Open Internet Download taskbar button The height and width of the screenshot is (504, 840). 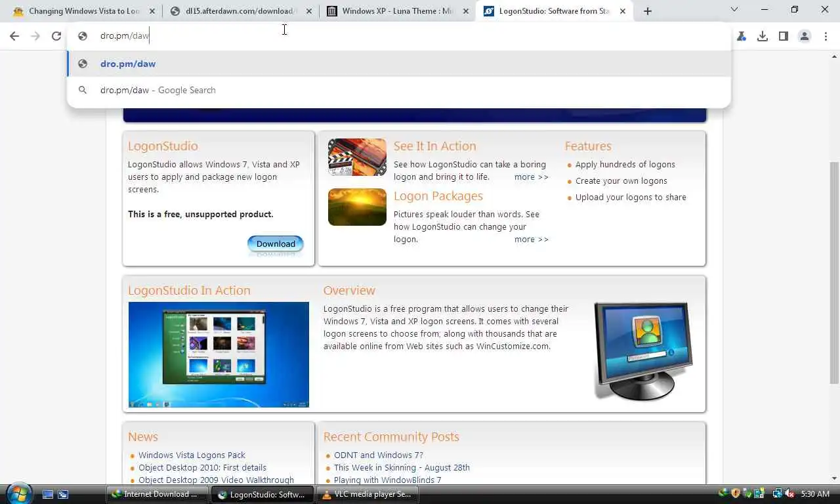[157, 494]
